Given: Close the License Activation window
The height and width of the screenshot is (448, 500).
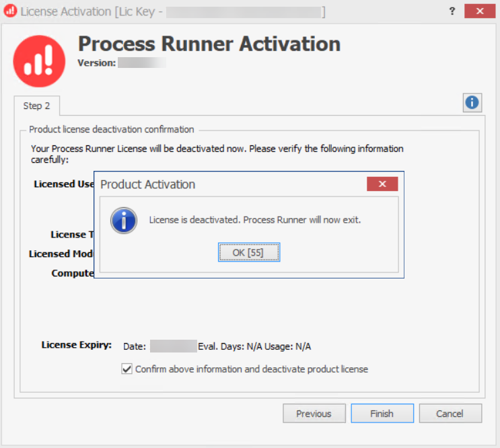Looking at the screenshot, I should pyautogui.click(x=480, y=11).
